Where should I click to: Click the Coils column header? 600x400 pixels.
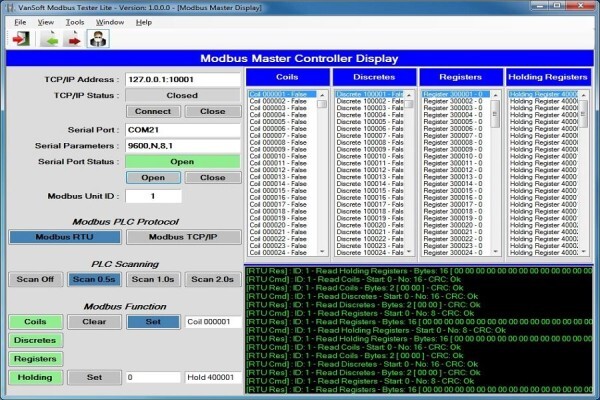click(287, 77)
